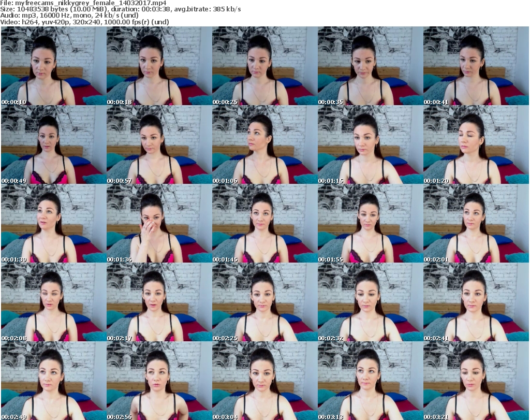Choose the frame stamped 00:02:17
530x420 pixels.
pos(159,302)
